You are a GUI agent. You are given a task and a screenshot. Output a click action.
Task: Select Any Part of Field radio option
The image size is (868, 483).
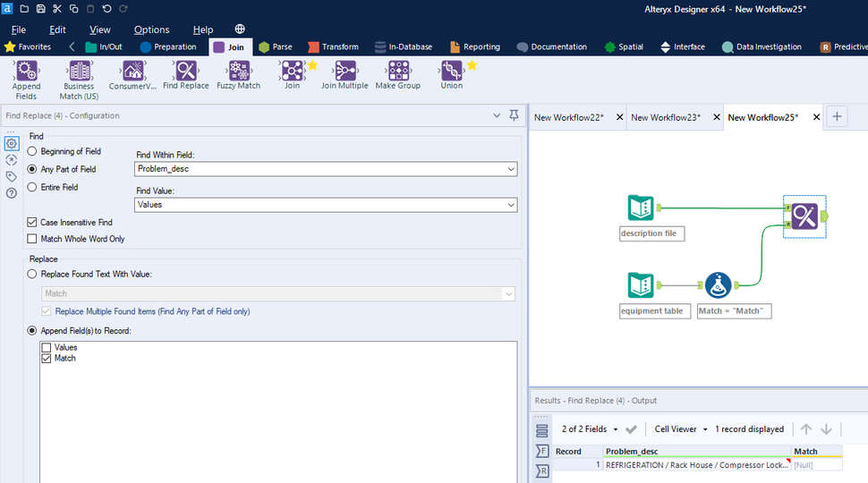(x=32, y=169)
